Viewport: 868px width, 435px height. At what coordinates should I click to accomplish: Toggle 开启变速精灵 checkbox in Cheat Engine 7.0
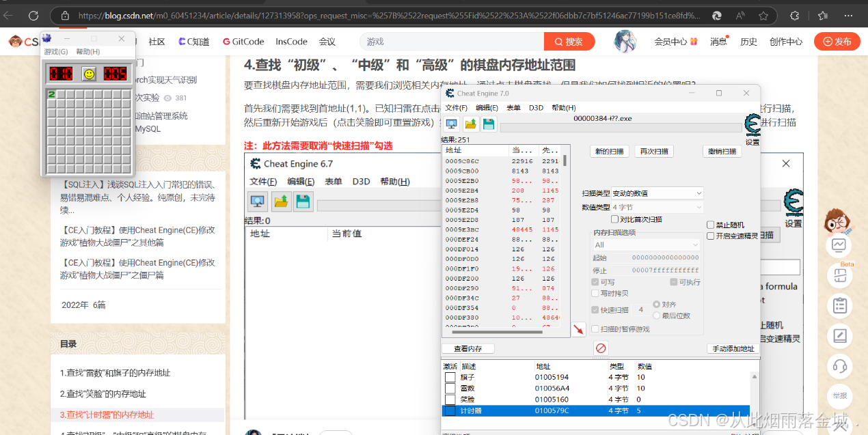710,236
